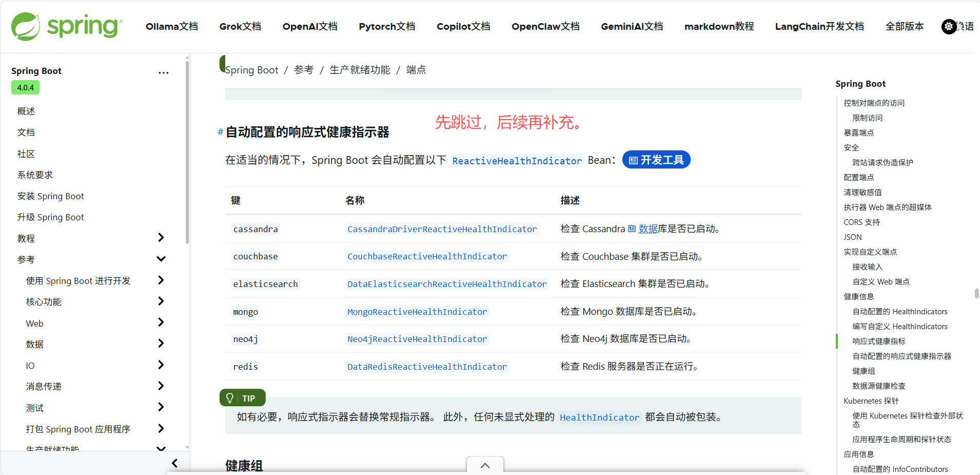Open the Pytorch文档 menu item

(387, 26)
